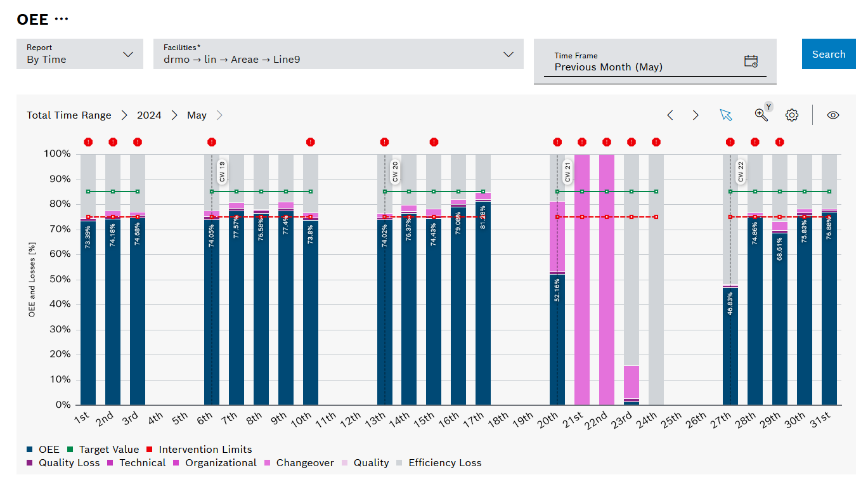The height and width of the screenshot is (482, 868).
Task: Toggle the eye visibility icon
Action: point(833,115)
